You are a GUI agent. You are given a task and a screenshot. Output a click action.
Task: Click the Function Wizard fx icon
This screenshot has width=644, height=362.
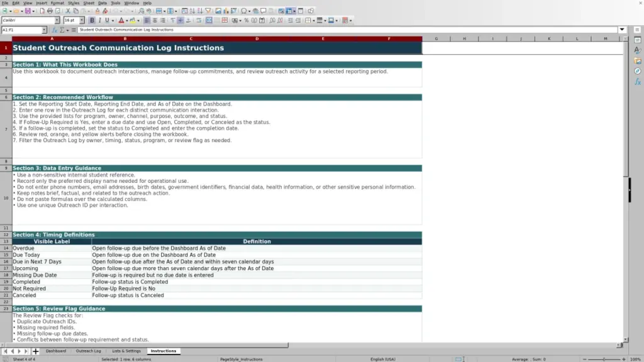click(x=55, y=30)
